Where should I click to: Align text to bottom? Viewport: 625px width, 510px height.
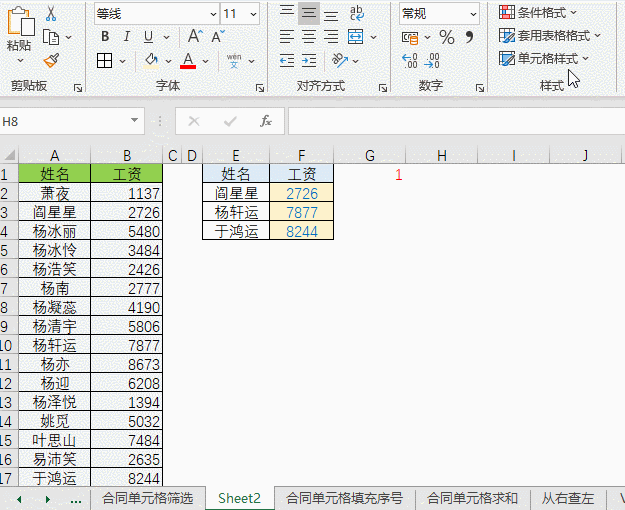tap(331, 14)
